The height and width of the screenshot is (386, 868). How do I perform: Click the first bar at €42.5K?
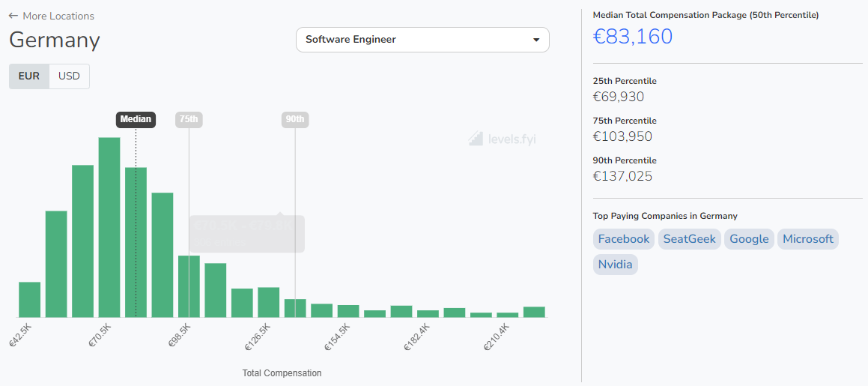coord(29,300)
